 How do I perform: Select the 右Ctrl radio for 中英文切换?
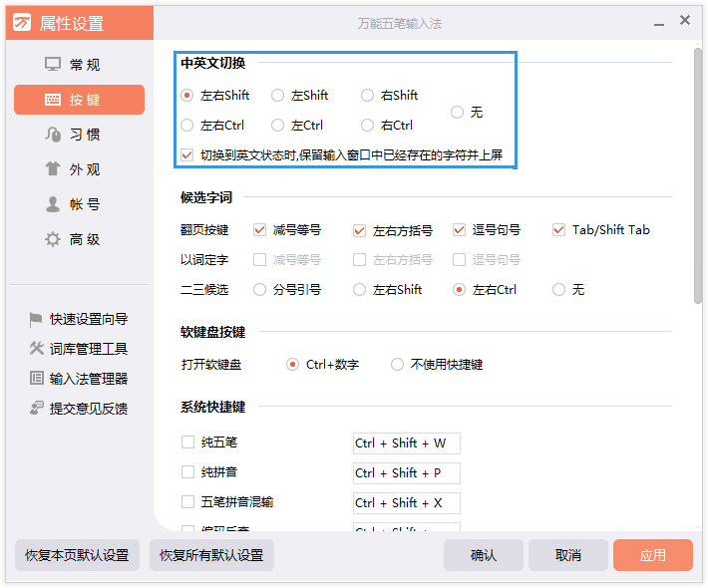point(368,126)
